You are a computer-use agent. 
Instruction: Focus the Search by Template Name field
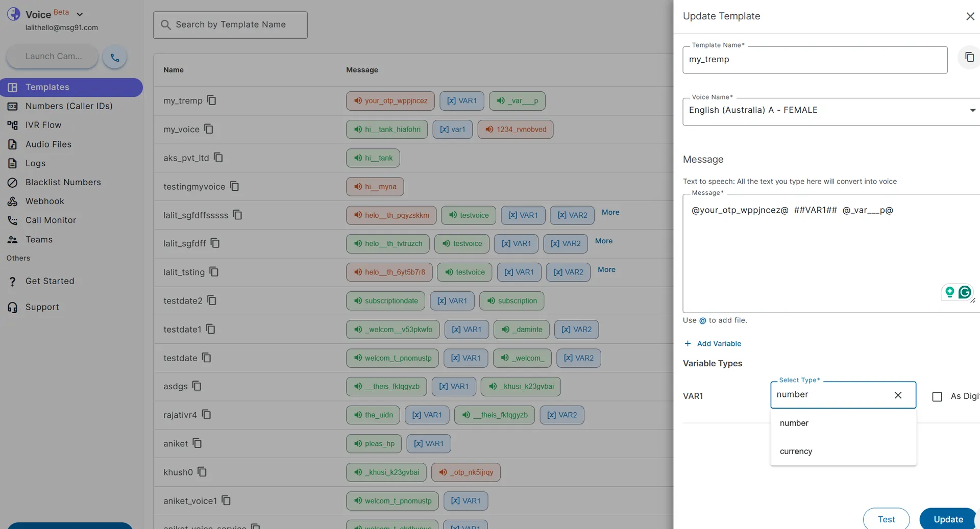click(231, 25)
